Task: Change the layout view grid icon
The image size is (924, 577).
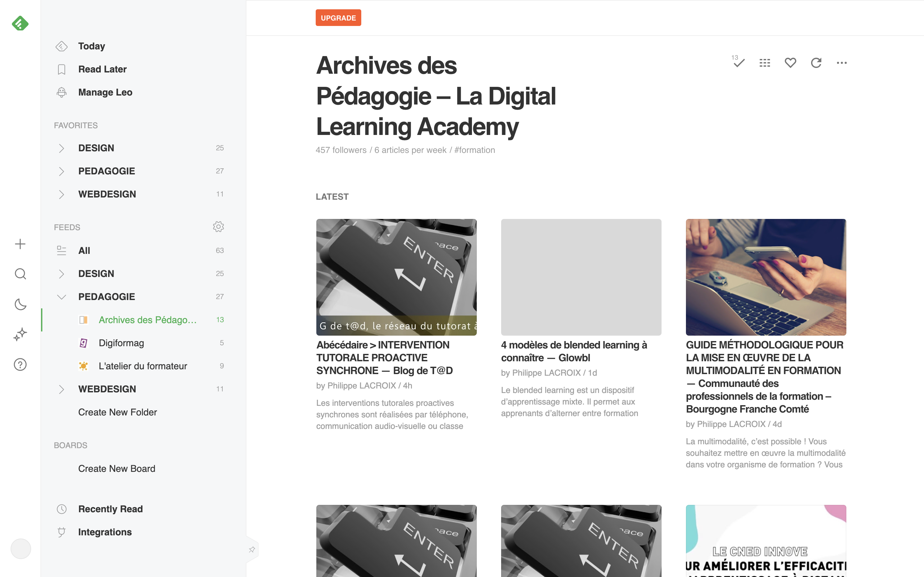Action: [765, 63]
